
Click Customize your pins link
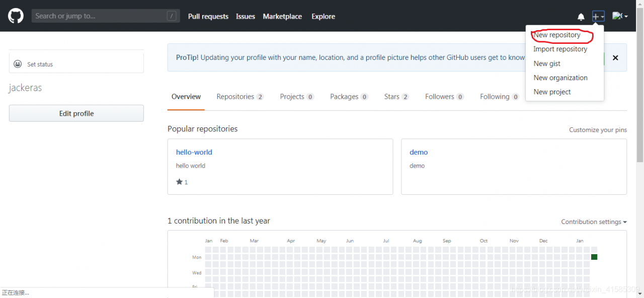(x=598, y=130)
